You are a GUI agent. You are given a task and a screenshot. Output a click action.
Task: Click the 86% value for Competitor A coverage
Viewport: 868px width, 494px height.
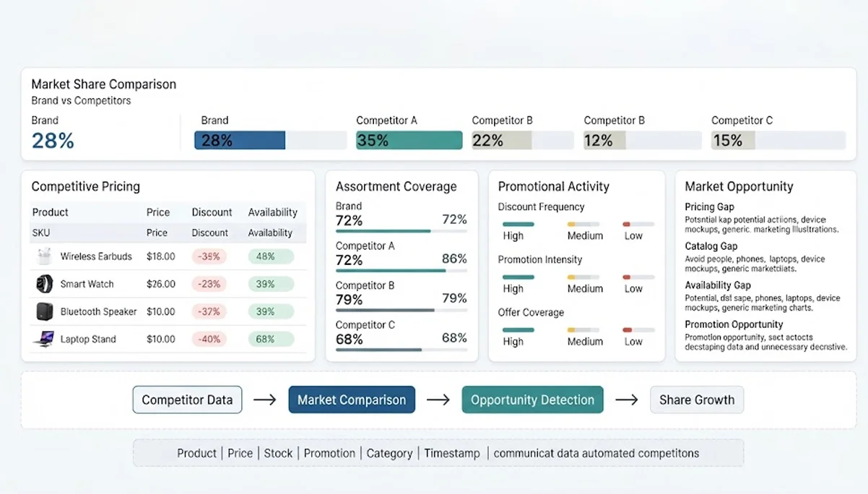pyautogui.click(x=454, y=259)
